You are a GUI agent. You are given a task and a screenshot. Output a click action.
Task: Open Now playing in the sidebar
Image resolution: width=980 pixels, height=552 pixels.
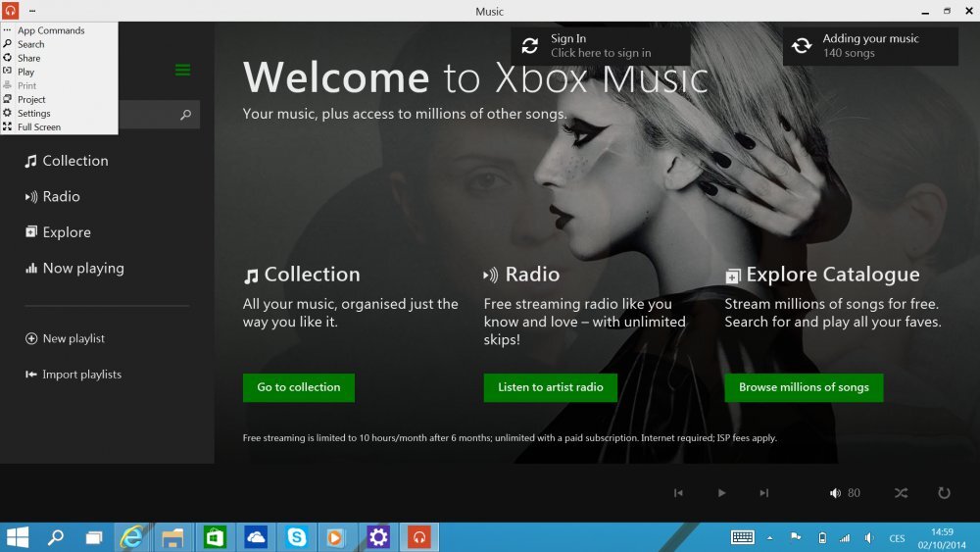pyautogui.click(x=74, y=269)
